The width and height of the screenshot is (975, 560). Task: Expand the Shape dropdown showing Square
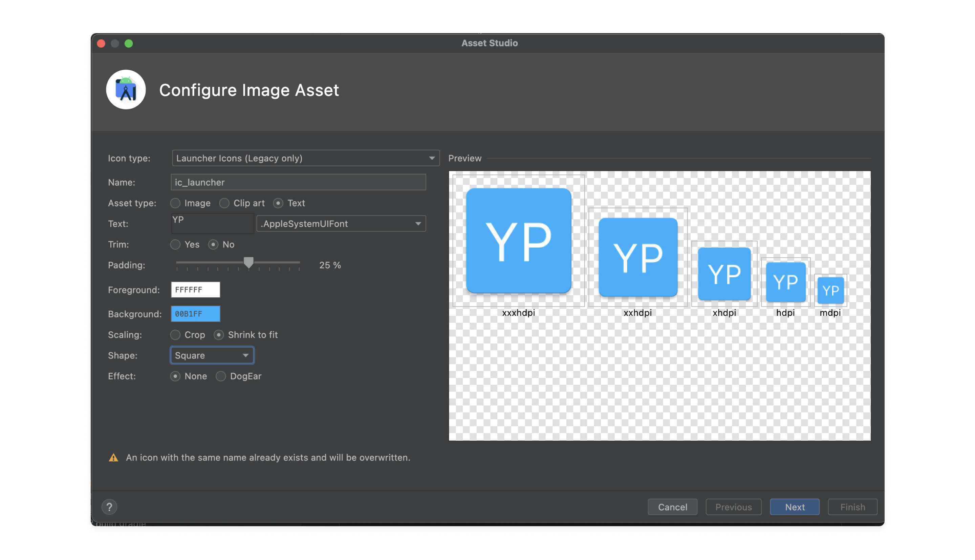[212, 355]
